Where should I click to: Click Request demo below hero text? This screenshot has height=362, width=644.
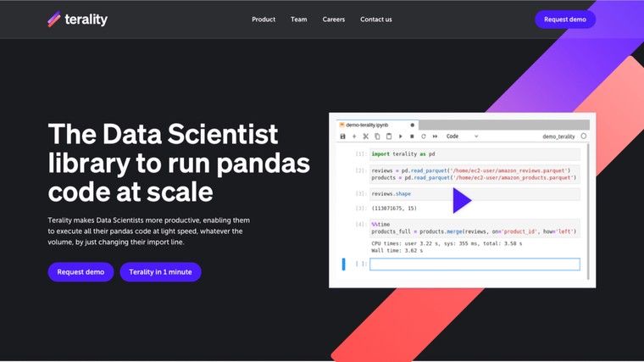click(x=80, y=272)
